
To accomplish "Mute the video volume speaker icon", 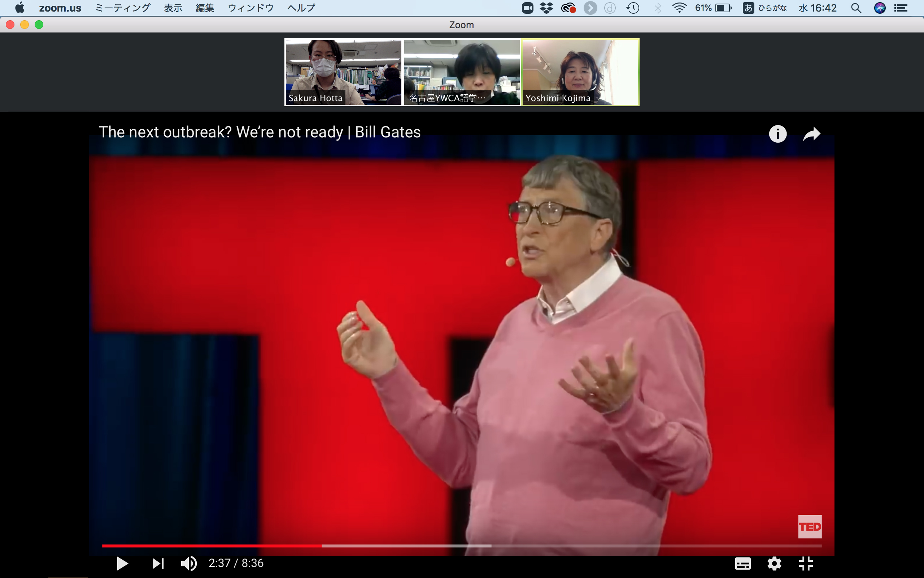I will point(189,564).
